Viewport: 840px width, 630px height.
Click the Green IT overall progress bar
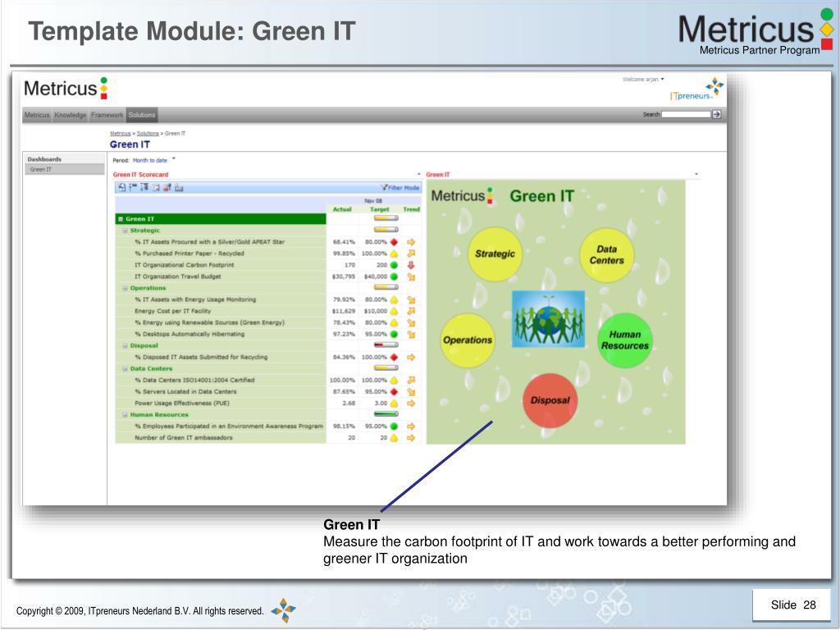(386, 218)
